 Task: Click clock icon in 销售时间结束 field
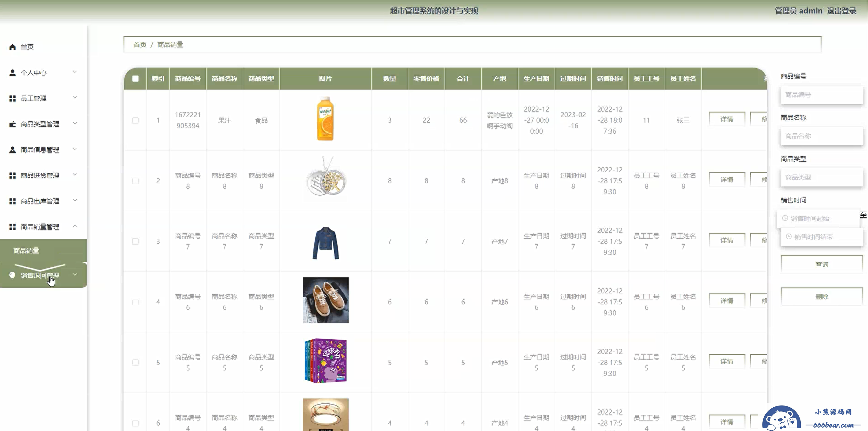(788, 237)
